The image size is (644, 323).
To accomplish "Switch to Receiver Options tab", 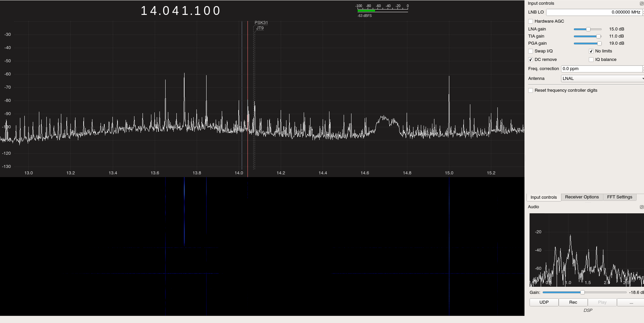I will point(582,197).
